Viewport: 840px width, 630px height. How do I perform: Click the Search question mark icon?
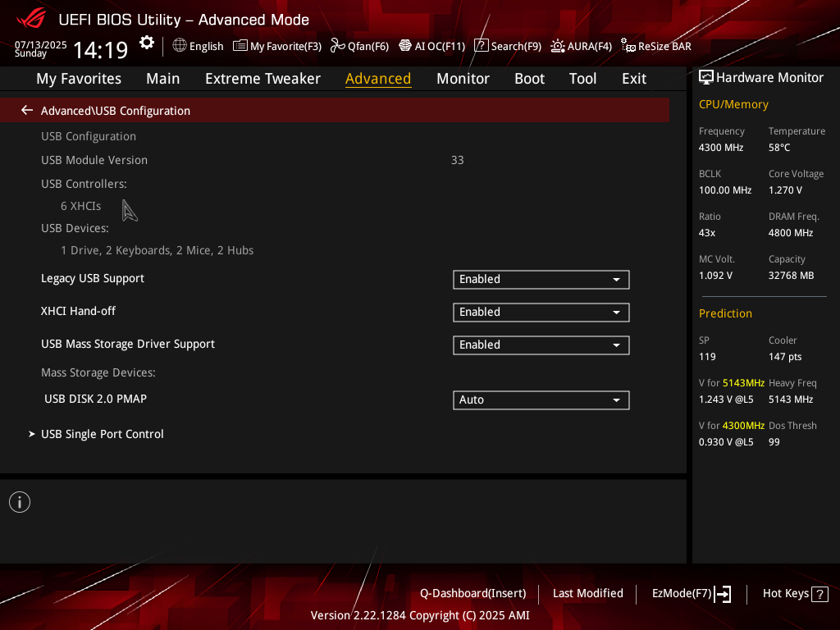pos(481,46)
